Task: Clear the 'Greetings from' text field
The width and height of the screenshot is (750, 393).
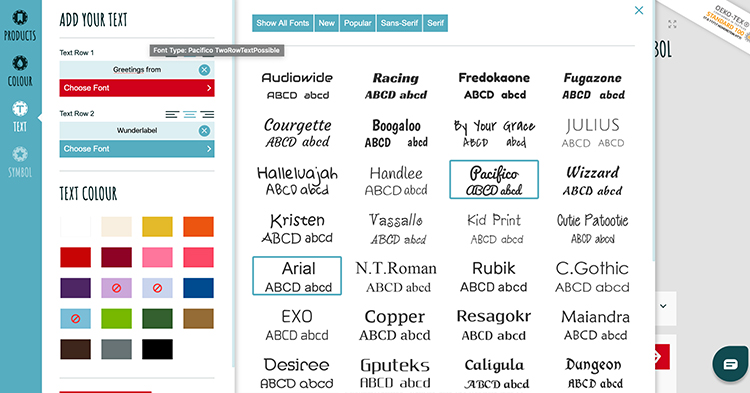Action: (204, 70)
